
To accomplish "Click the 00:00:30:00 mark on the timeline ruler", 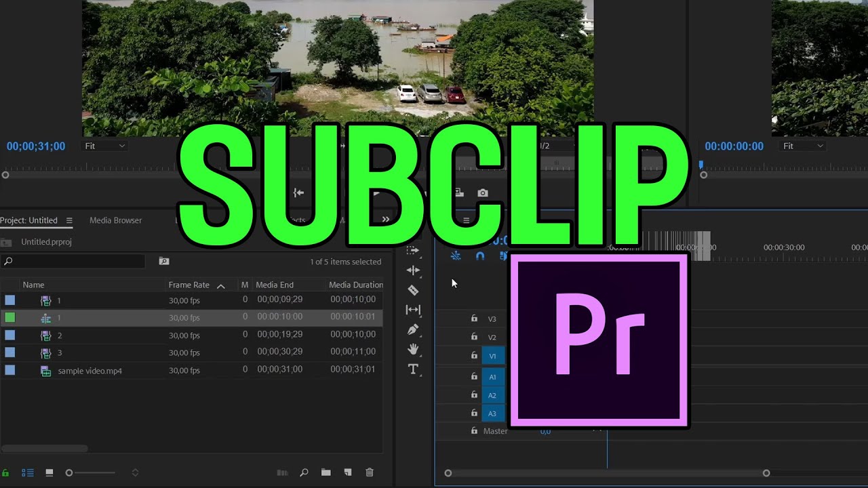I will tap(784, 247).
